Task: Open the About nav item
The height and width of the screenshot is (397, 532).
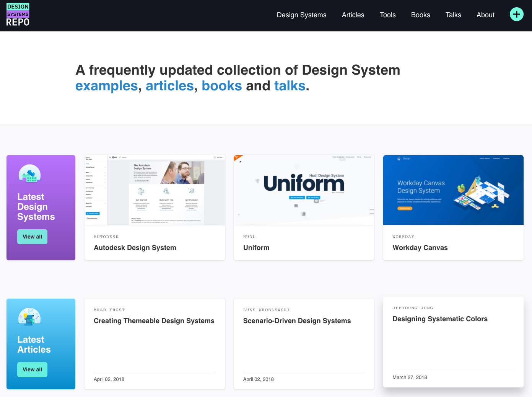Action: (x=485, y=15)
